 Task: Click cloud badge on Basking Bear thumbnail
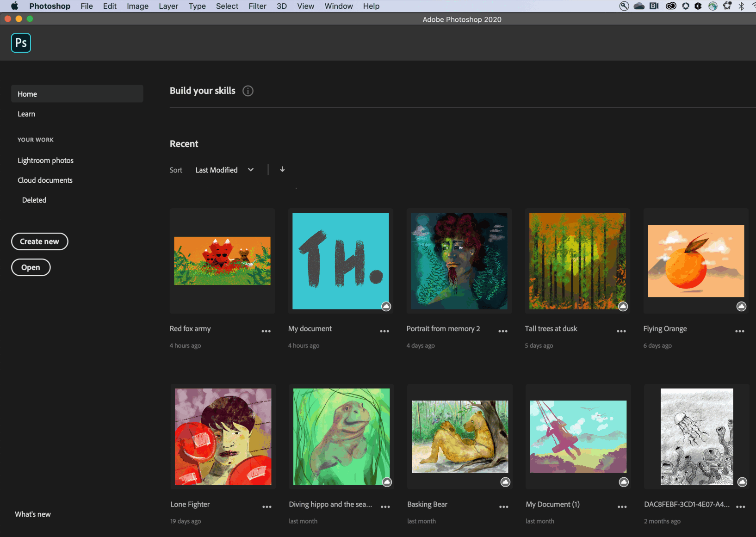click(505, 482)
